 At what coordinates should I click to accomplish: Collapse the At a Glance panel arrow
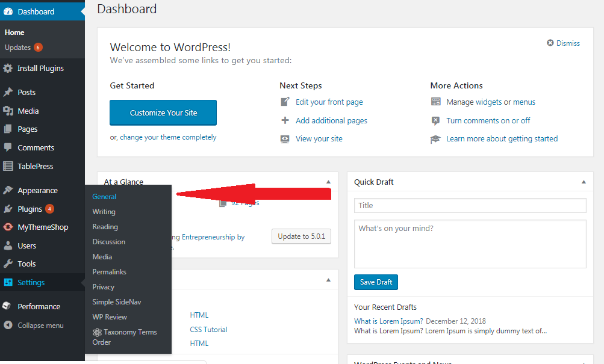(328, 182)
